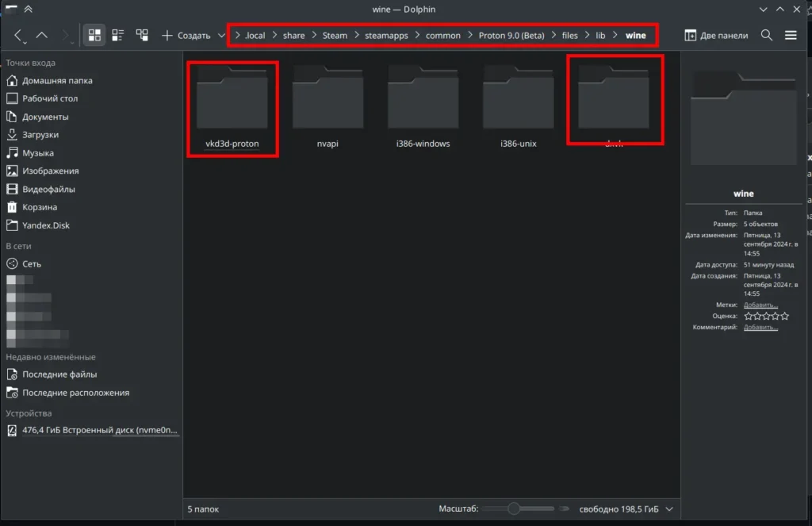Open the search tool
The height and width of the screenshot is (526, 812).
[x=767, y=35]
